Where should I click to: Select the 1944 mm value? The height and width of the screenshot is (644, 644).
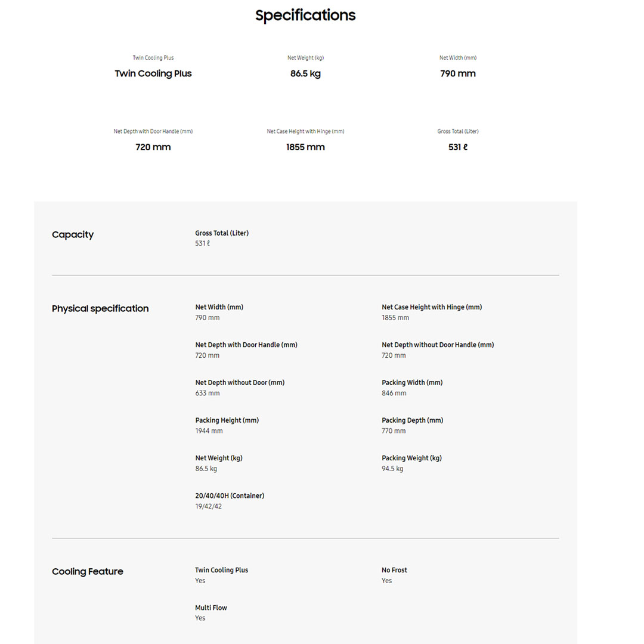[209, 431]
